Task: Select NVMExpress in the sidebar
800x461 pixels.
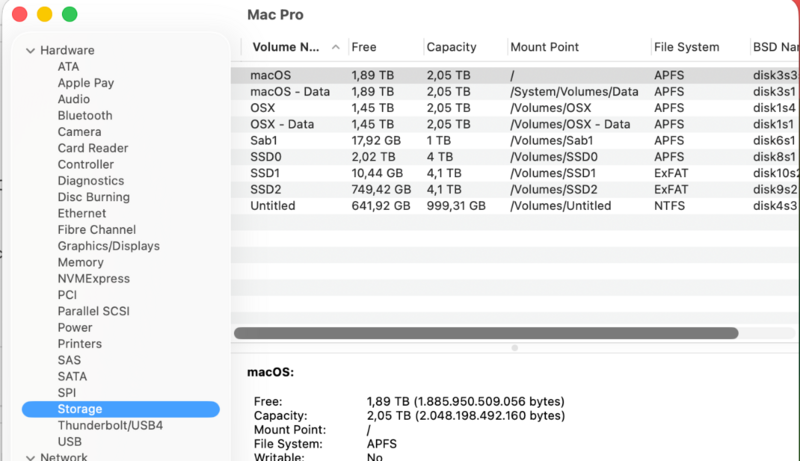Action: point(93,279)
